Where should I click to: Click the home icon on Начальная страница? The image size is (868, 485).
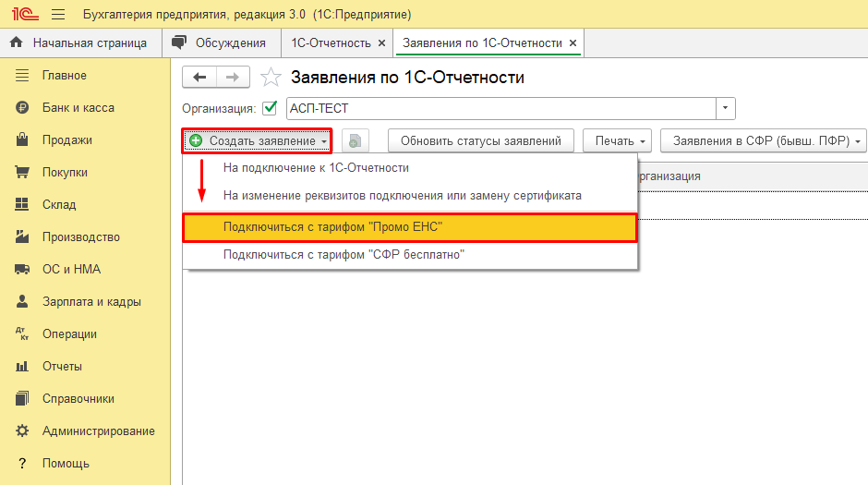(x=17, y=42)
